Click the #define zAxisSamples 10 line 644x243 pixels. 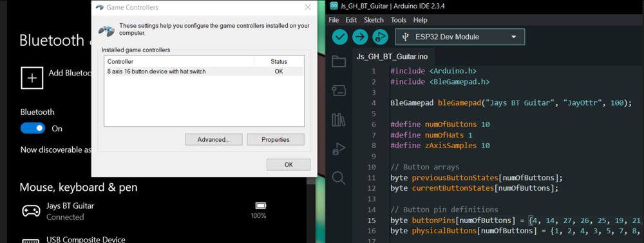[440, 146]
